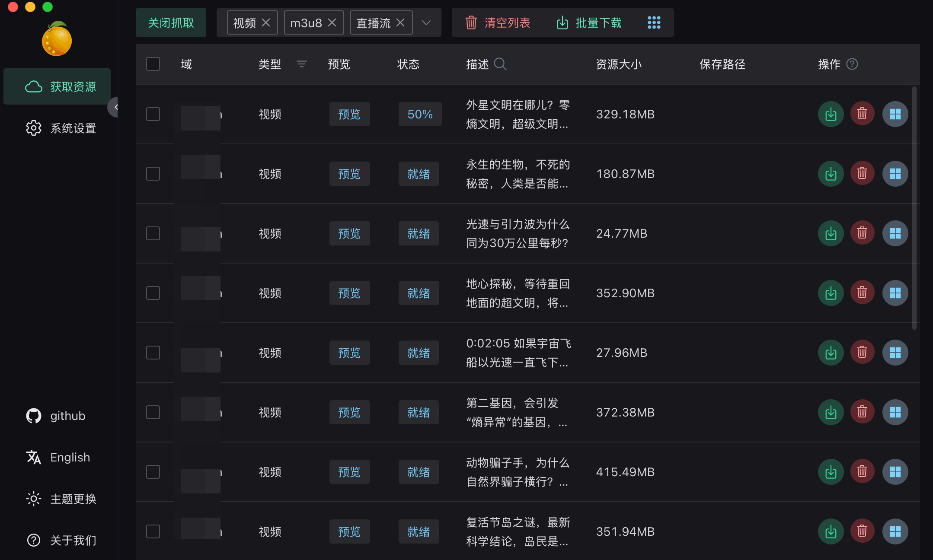The height and width of the screenshot is (560, 933).
Task: Tick the select-all checkbox in header
Action: (x=153, y=64)
